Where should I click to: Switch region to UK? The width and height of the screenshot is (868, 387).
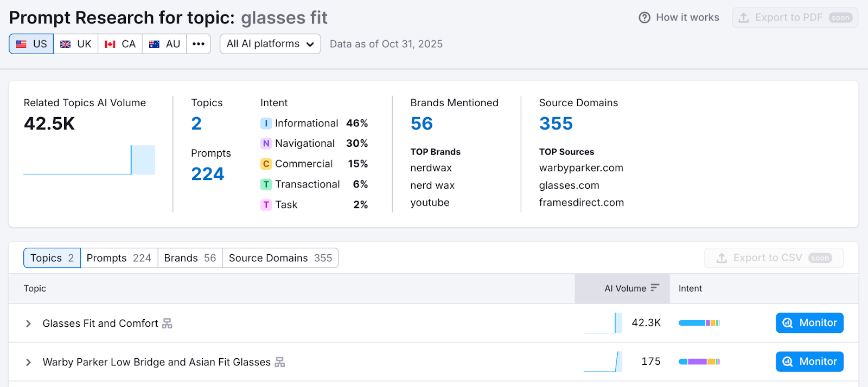76,44
